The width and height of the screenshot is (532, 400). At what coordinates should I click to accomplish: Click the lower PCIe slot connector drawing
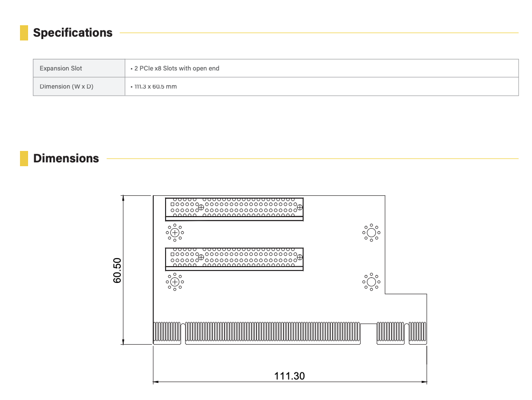tap(234, 259)
